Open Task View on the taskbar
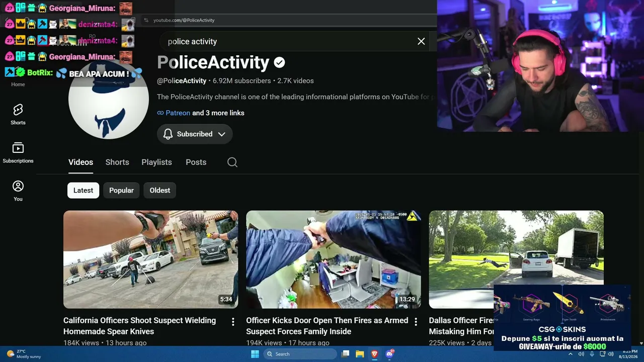Screen dimensions: 644x362 click(345, 354)
